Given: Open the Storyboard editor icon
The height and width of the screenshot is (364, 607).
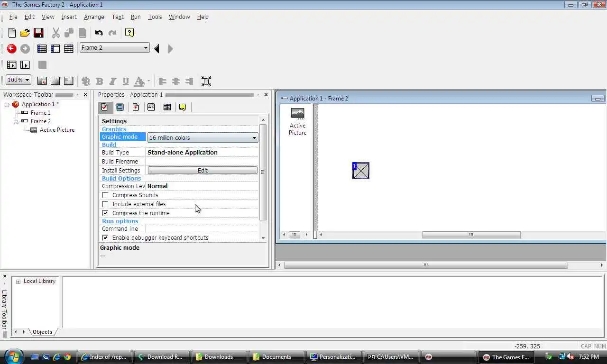Looking at the screenshot, I should [42, 48].
